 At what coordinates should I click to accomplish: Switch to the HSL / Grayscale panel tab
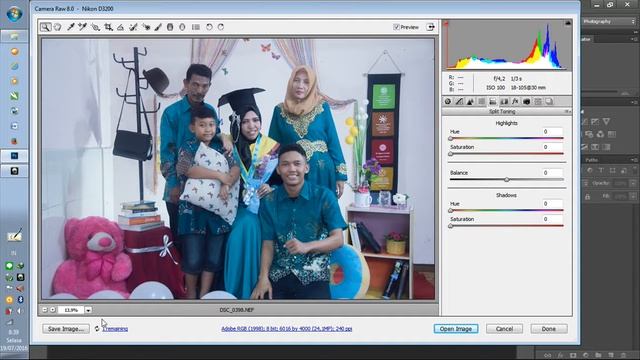click(482, 101)
